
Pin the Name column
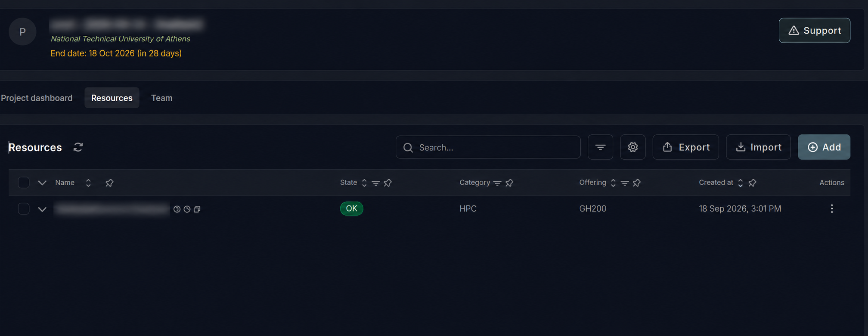point(109,183)
